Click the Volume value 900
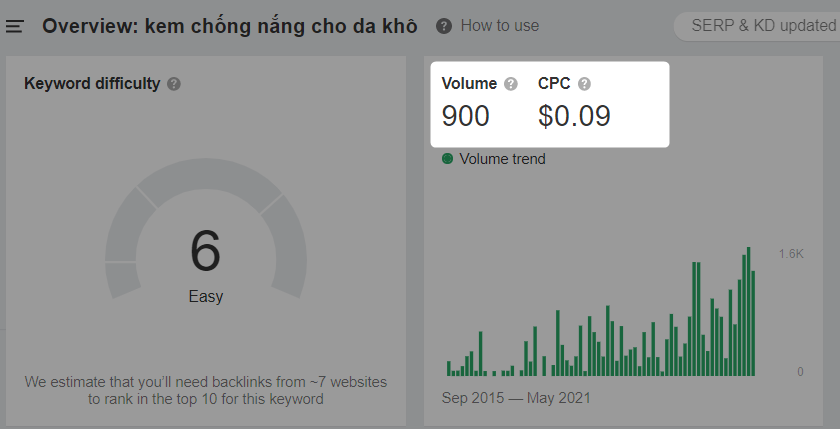The image size is (840, 429). coord(466,116)
